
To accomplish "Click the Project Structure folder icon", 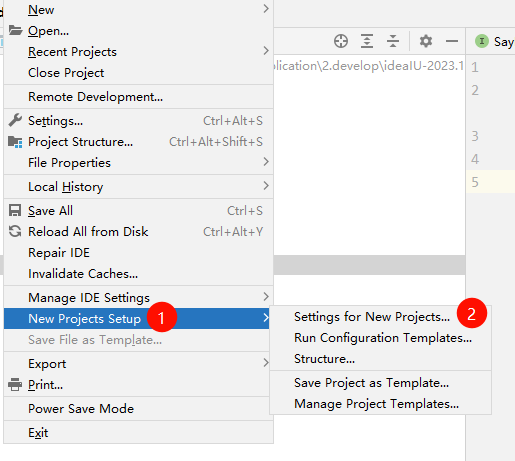I will point(15,142).
